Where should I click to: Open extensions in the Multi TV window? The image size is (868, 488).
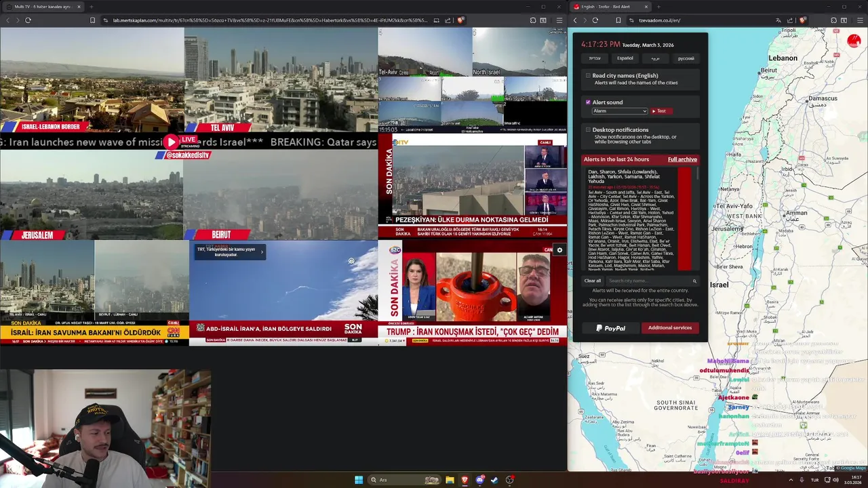533,20
